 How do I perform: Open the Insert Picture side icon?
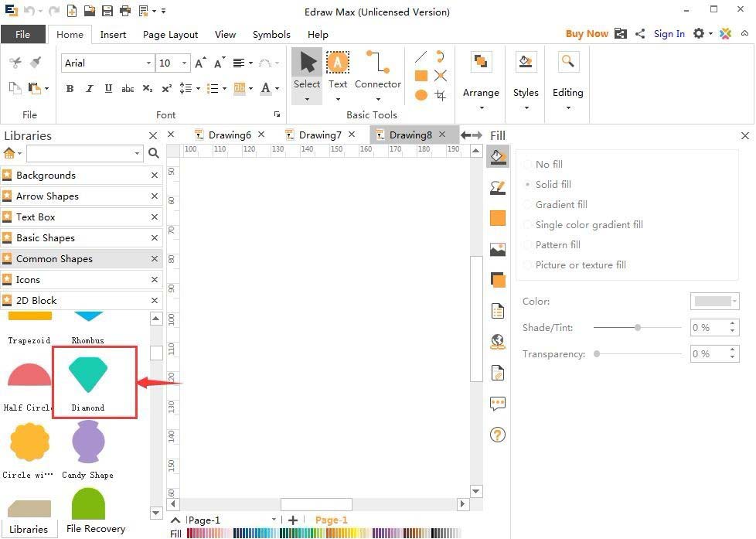(x=498, y=250)
